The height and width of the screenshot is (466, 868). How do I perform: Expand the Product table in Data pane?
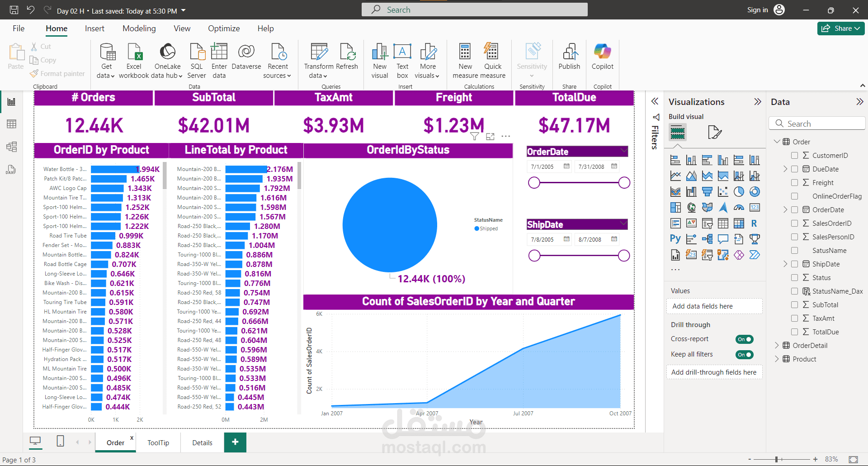tap(777, 359)
